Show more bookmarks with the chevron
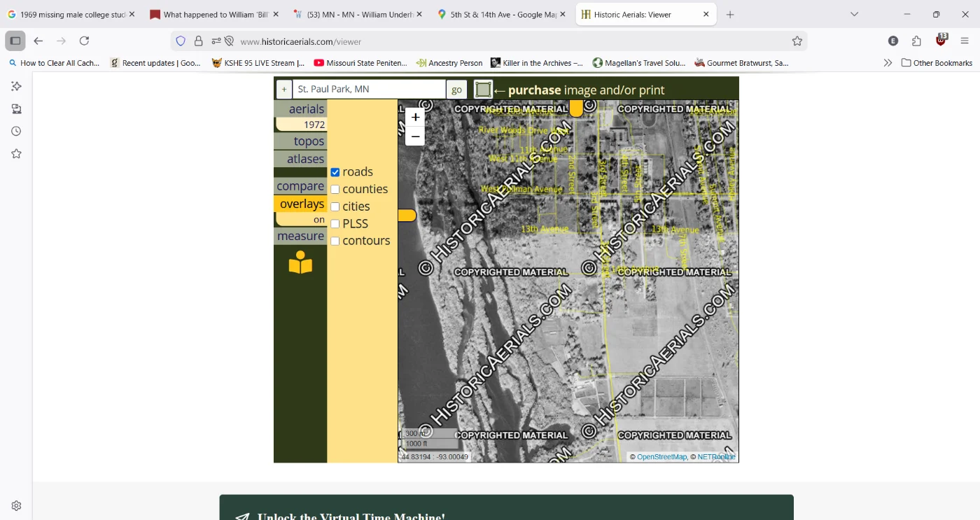The image size is (980, 520). pos(888,63)
